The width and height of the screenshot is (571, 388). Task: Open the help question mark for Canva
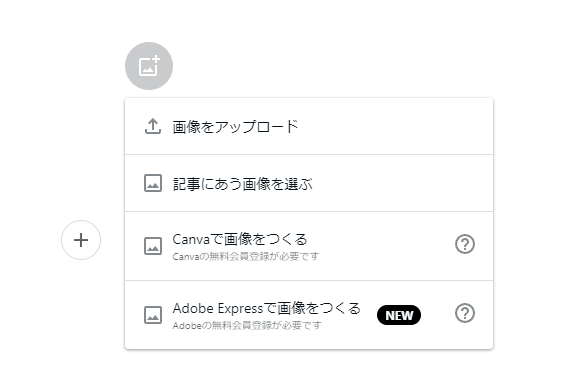(x=465, y=244)
